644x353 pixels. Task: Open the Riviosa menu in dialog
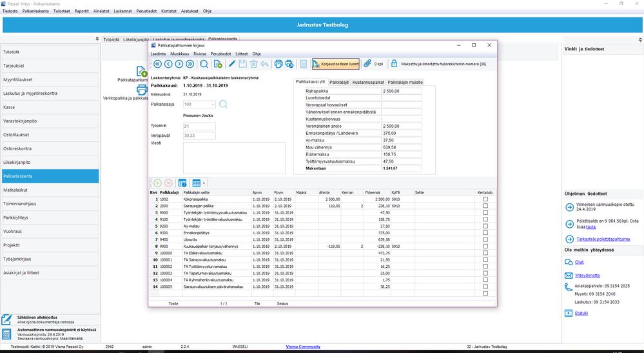(x=200, y=54)
